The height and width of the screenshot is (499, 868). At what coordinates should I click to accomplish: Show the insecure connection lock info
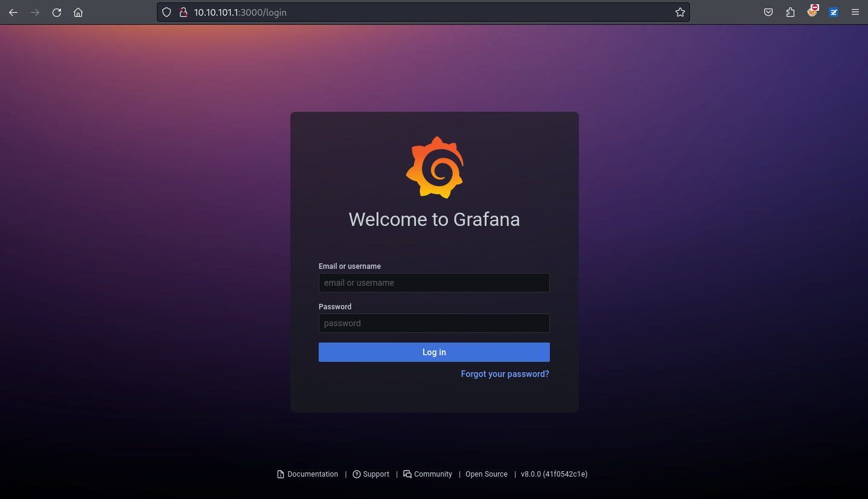[x=183, y=12]
